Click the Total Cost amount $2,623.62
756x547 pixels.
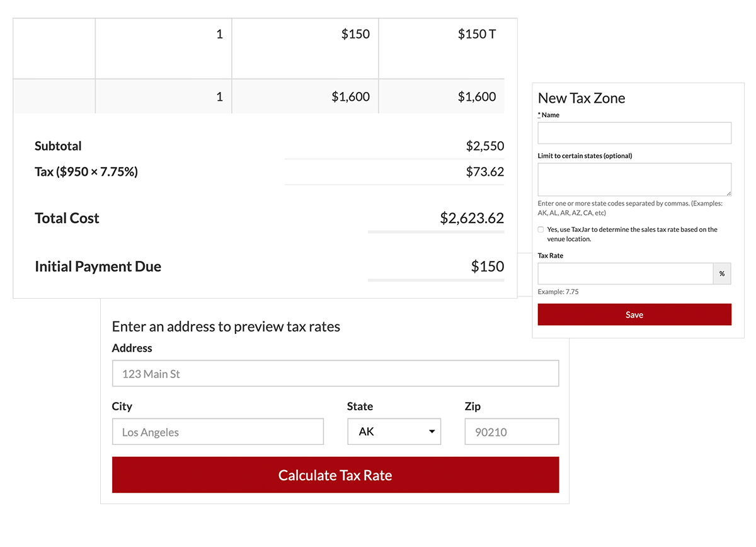pos(472,218)
